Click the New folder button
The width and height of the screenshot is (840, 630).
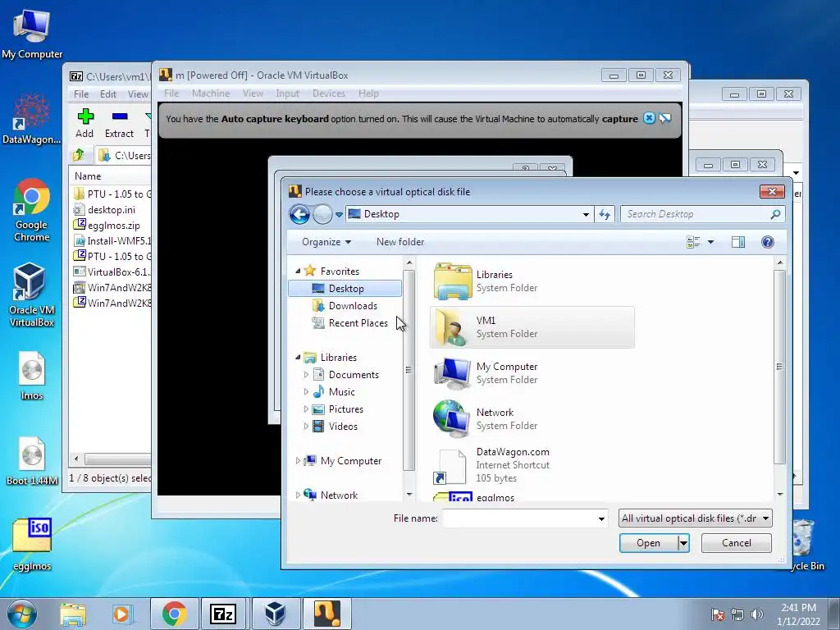point(400,242)
